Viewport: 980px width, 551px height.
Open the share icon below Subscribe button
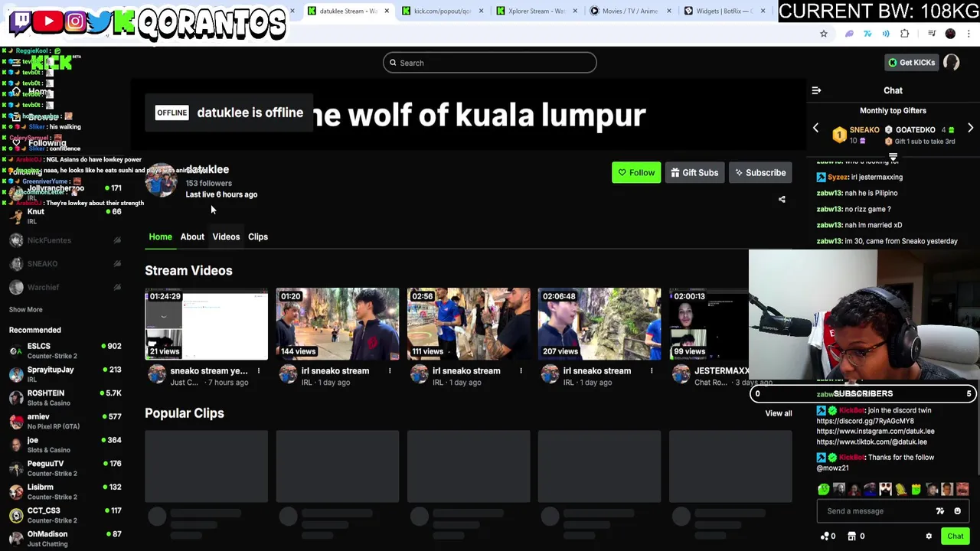782,199
